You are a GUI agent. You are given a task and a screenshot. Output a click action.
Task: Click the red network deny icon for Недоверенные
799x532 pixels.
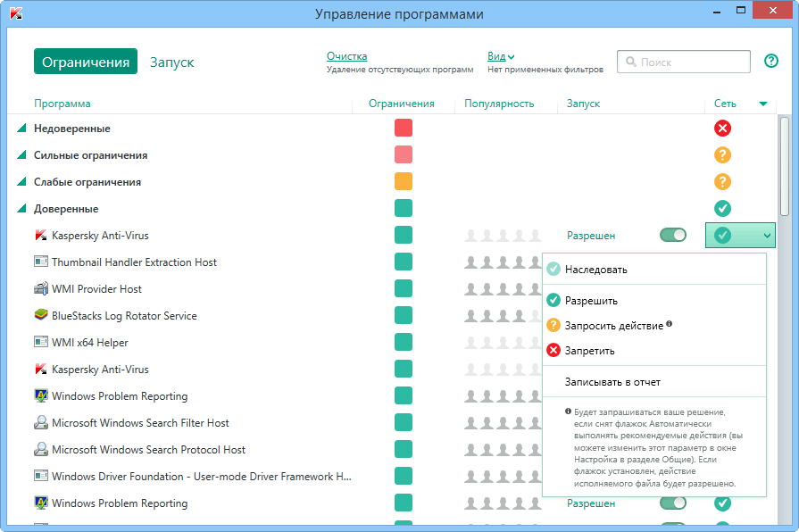tap(722, 128)
